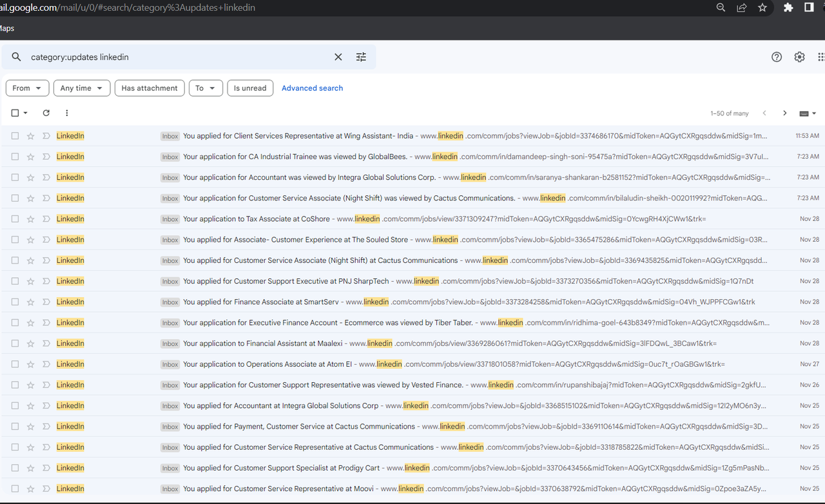Viewport: 825px width, 504px height.
Task: Click the browser zoom magnifier icon
Action: (721, 8)
